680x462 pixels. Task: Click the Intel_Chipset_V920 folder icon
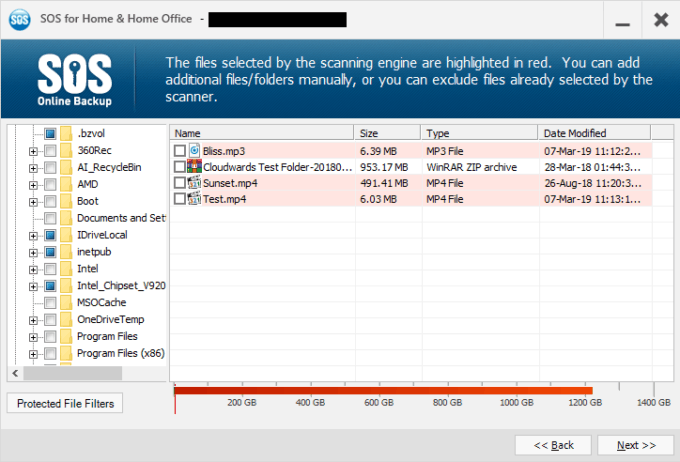[x=66, y=285]
